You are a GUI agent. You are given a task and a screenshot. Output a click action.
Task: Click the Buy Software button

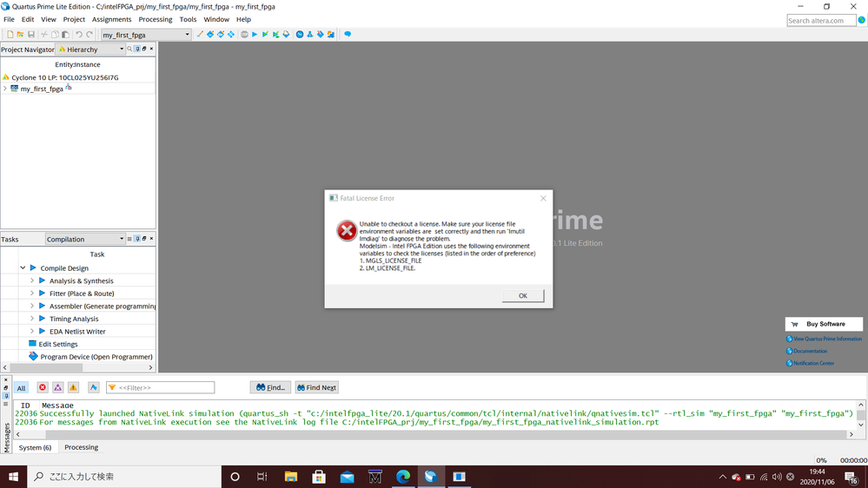[x=824, y=324]
